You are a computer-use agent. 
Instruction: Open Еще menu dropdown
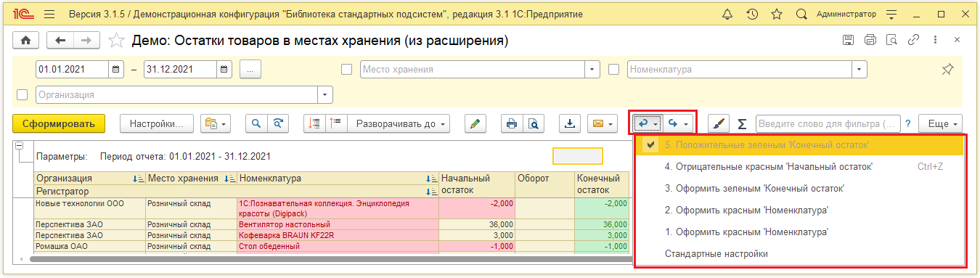[941, 123]
